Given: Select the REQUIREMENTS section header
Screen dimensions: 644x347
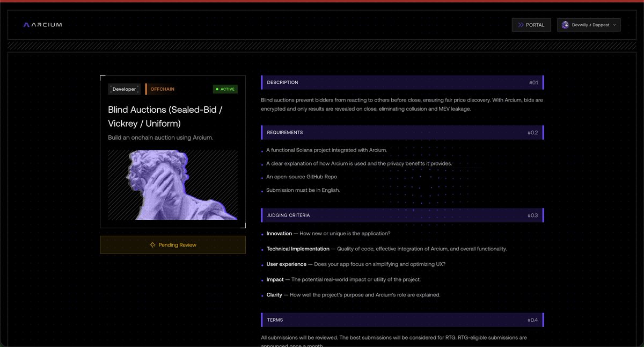Looking at the screenshot, I should [x=402, y=132].
